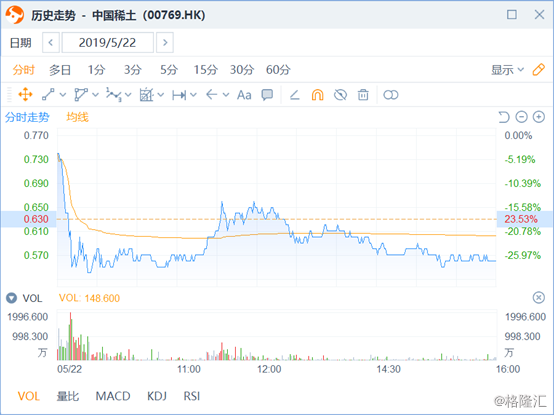Click the app logo icon in title bar
554x415 pixels.
(14, 15)
